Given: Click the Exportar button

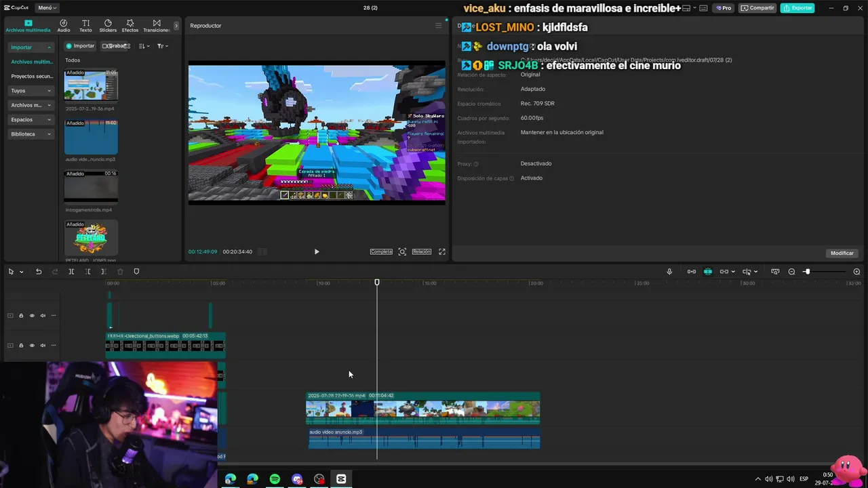Looking at the screenshot, I should pyautogui.click(x=797, y=8).
